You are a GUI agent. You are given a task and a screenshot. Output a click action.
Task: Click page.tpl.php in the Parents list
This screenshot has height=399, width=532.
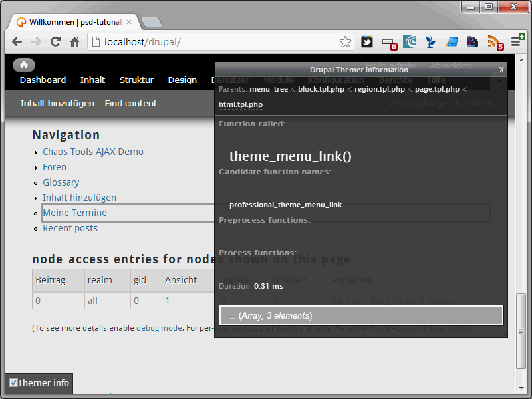pyautogui.click(x=437, y=89)
